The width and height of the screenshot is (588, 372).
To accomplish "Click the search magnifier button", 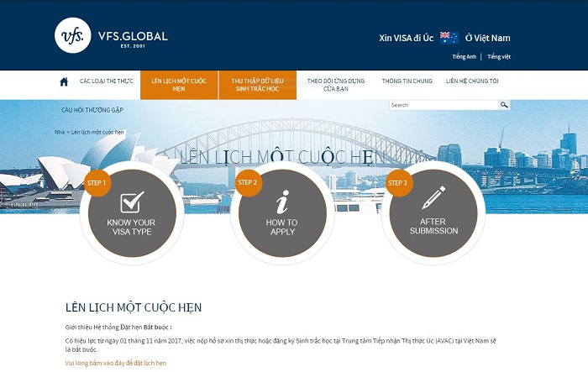I will click(x=504, y=105).
